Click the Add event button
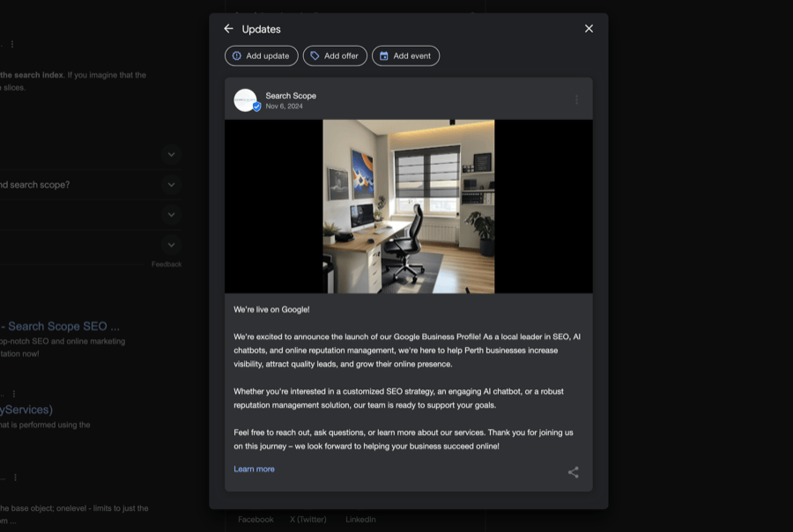 click(405, 55)
